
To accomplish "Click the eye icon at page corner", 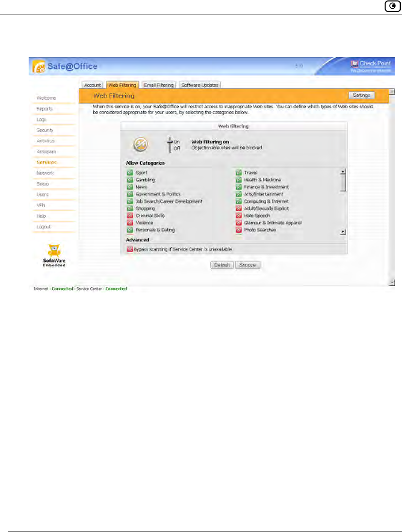I will point(392,6).
